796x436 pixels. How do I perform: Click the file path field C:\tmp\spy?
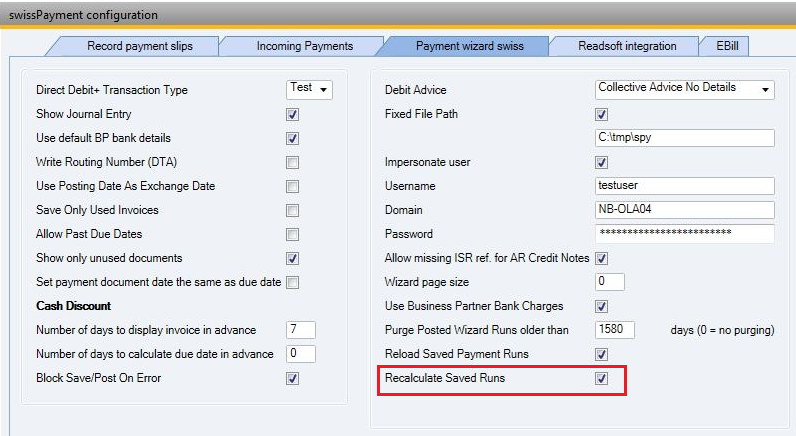coord(684,138)
